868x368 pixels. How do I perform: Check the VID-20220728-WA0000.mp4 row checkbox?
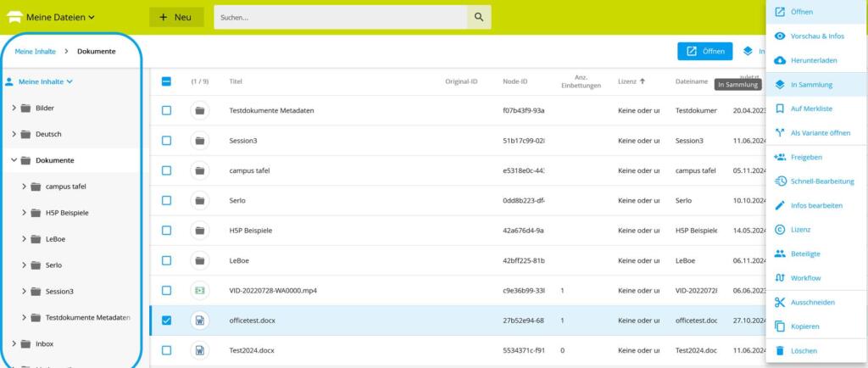(x=167, y=291)
